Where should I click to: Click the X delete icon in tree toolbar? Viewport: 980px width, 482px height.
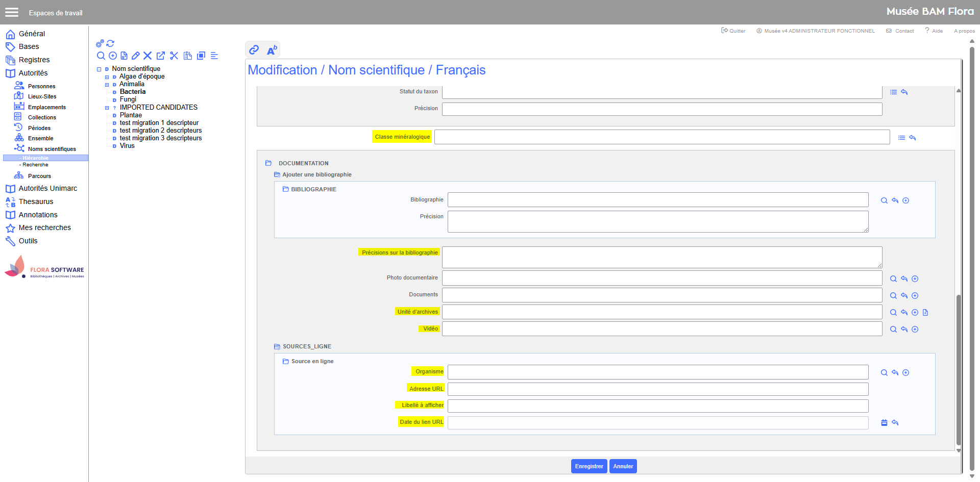click(x=148, y=56)
